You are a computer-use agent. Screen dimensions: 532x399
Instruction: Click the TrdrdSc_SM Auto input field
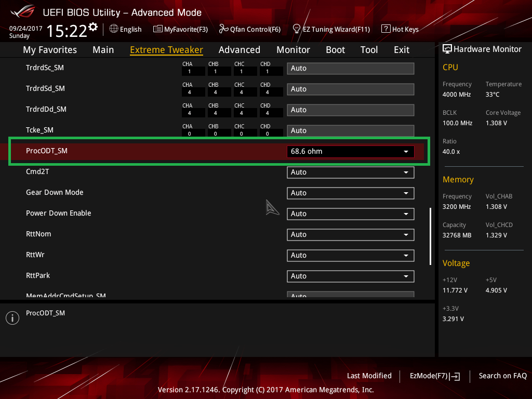[x=351, y=68]
